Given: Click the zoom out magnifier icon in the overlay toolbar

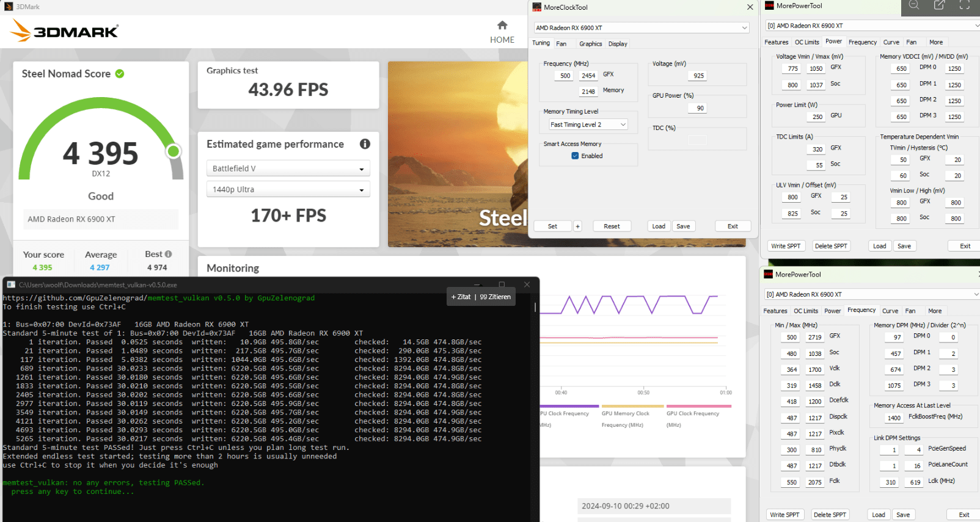Looking at the screenshot, I should 914,5.
